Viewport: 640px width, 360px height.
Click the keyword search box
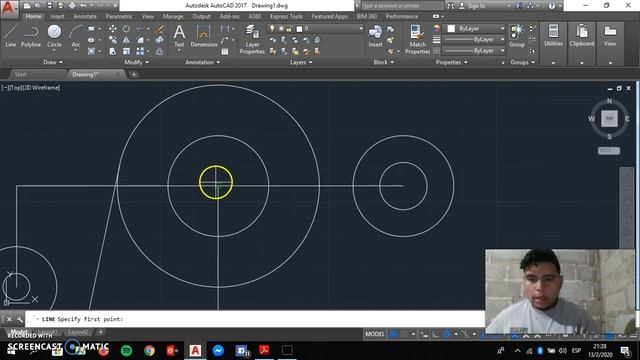click(402, 6)
